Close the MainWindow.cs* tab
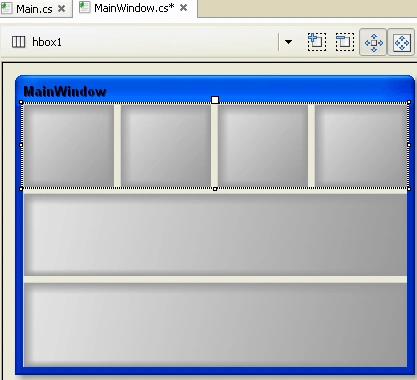 coord(183,8)
